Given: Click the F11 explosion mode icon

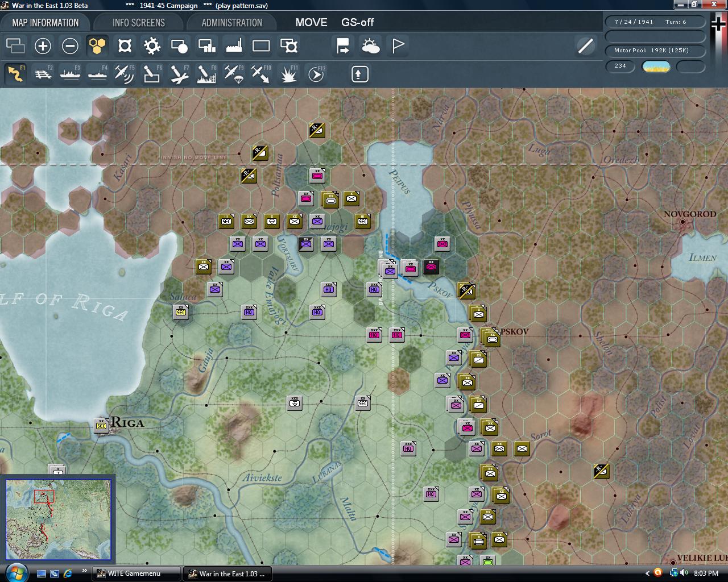Looking at the screenshot, I should pyautogui.click(x=288, y=74).
